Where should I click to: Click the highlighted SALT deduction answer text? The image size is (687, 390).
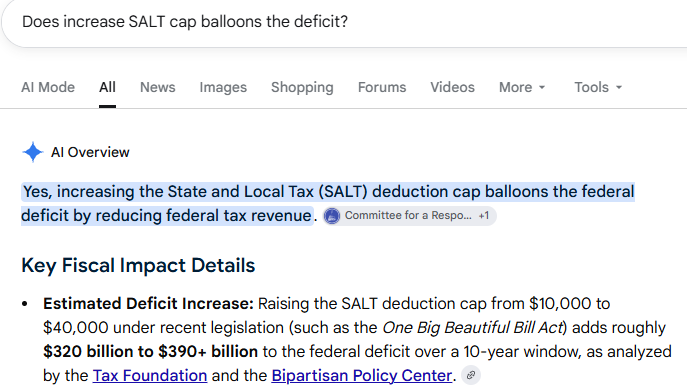tap(328, 204)
